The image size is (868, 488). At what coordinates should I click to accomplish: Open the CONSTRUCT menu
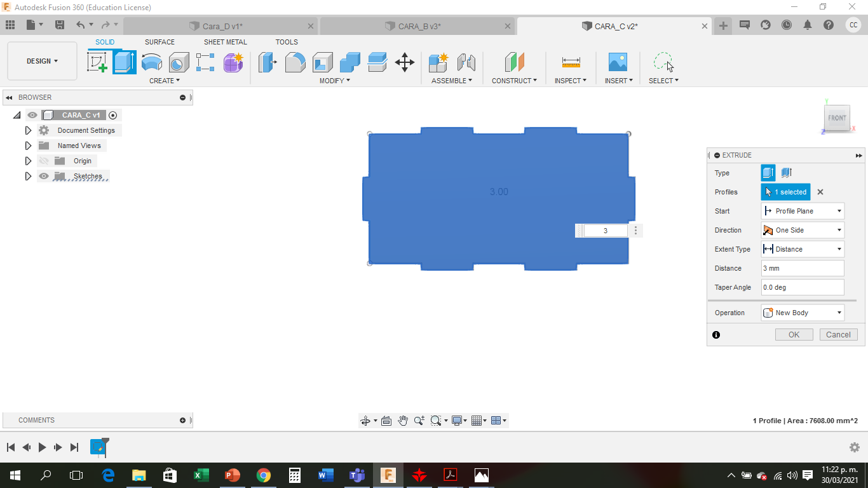(x=515, y=81)
